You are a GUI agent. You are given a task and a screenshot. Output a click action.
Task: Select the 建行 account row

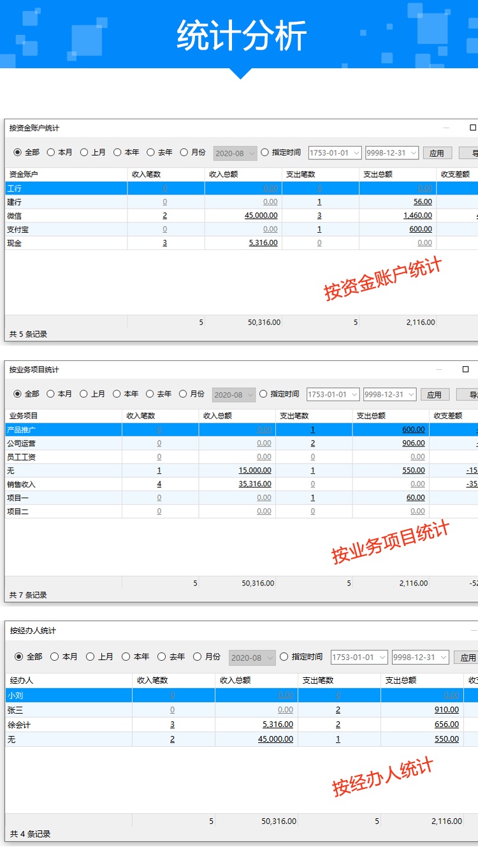pos(242,202)
